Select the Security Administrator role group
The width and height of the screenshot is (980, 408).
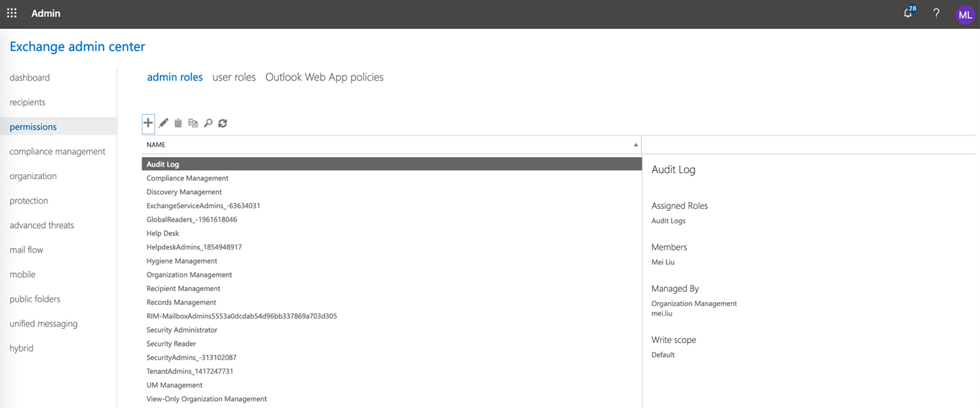coord(182,330)
